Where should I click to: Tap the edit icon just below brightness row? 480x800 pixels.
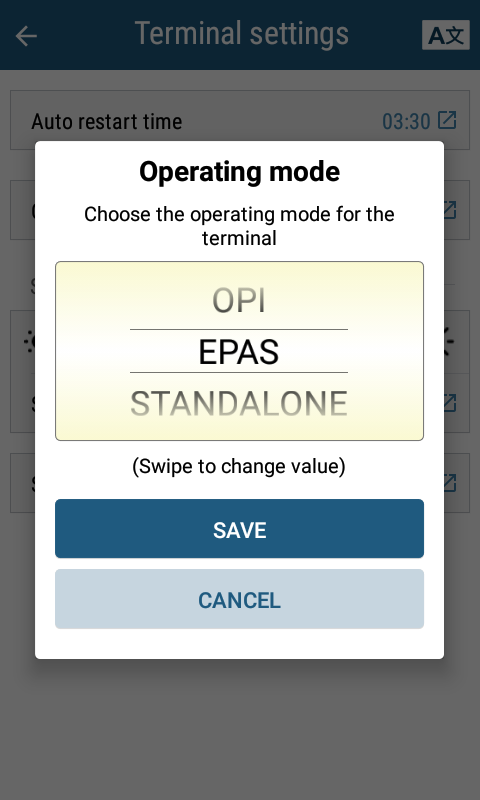click(449, 403)
